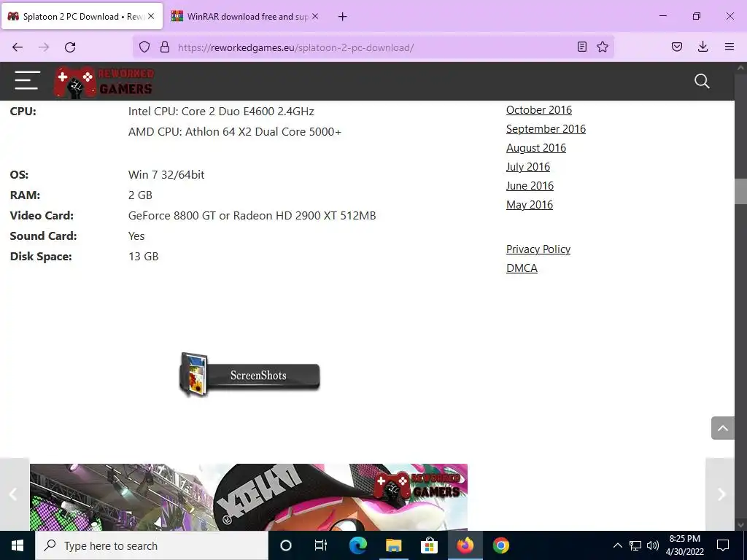Open a new browser tab

(342, 17)
